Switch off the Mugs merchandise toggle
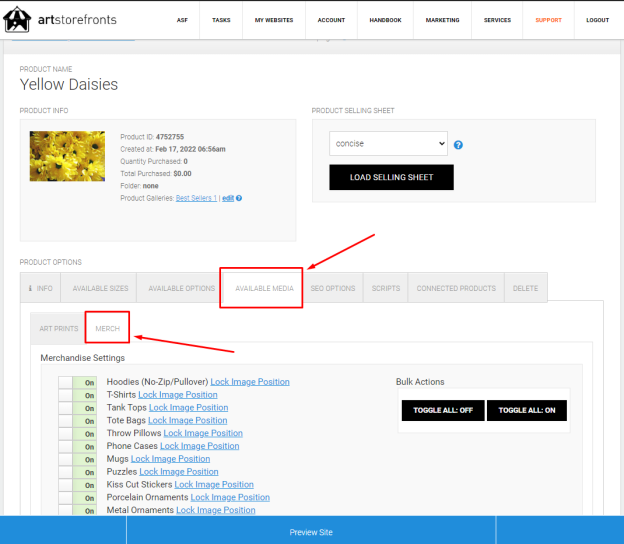Viewport: 624px width, 544px height. [78, 459]
